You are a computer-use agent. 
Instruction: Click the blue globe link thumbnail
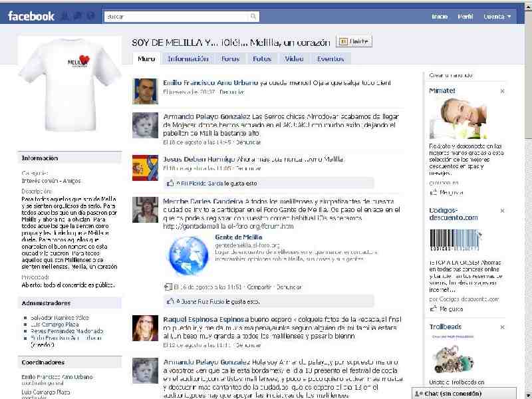coord(188,255)
